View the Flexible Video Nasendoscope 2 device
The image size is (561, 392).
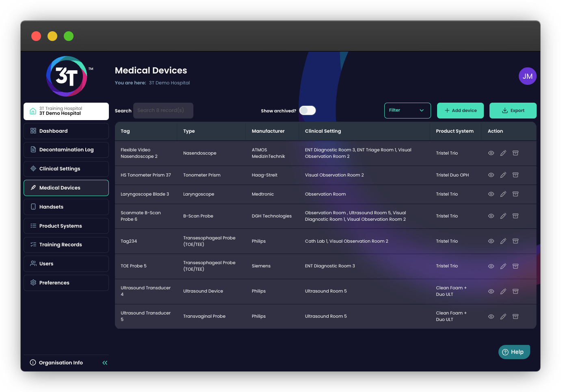pyautogui.click(x=491, y=153)
